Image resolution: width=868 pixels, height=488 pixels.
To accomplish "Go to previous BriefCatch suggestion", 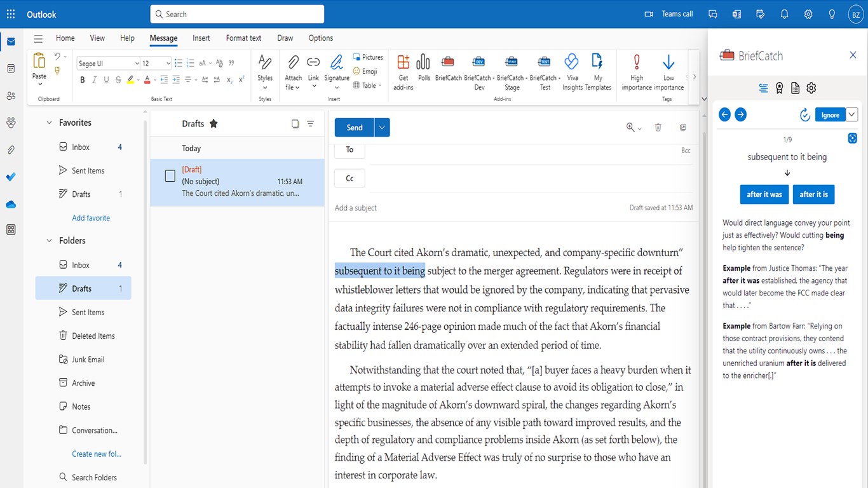I will 724,114.
